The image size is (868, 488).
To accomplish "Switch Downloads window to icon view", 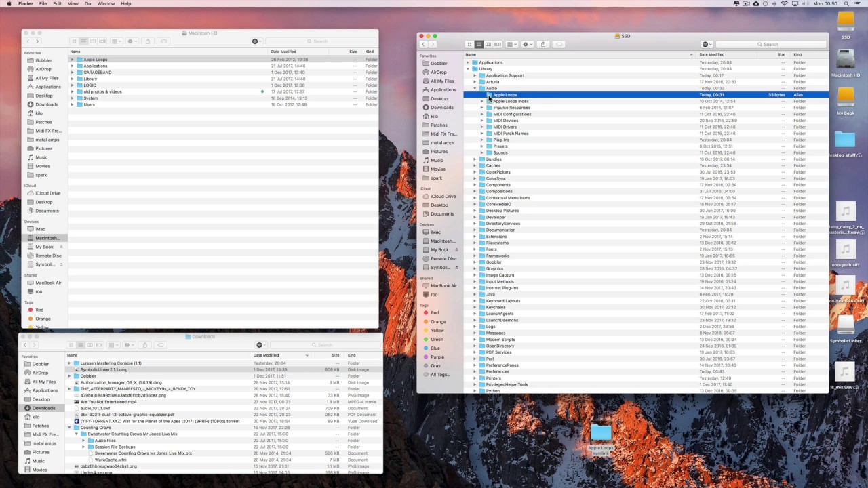I will (71, 345).
